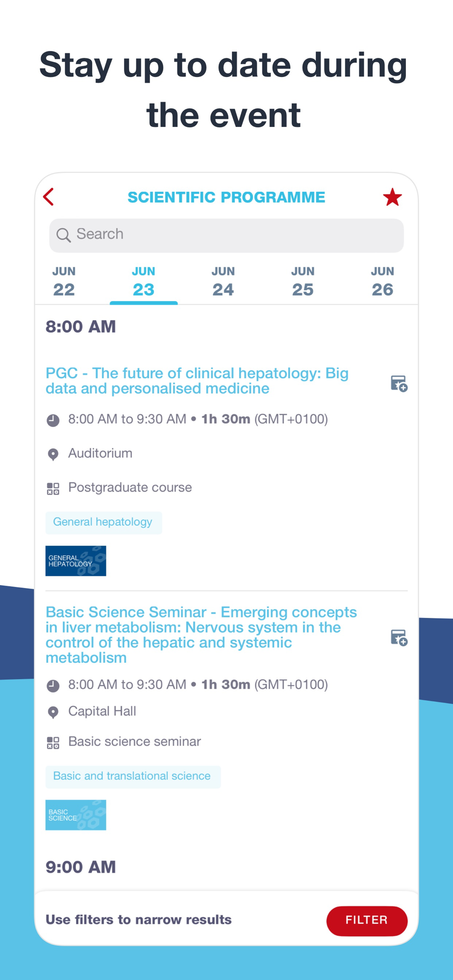
Task: Click the search magnifier icon
Action: [63, 235]
